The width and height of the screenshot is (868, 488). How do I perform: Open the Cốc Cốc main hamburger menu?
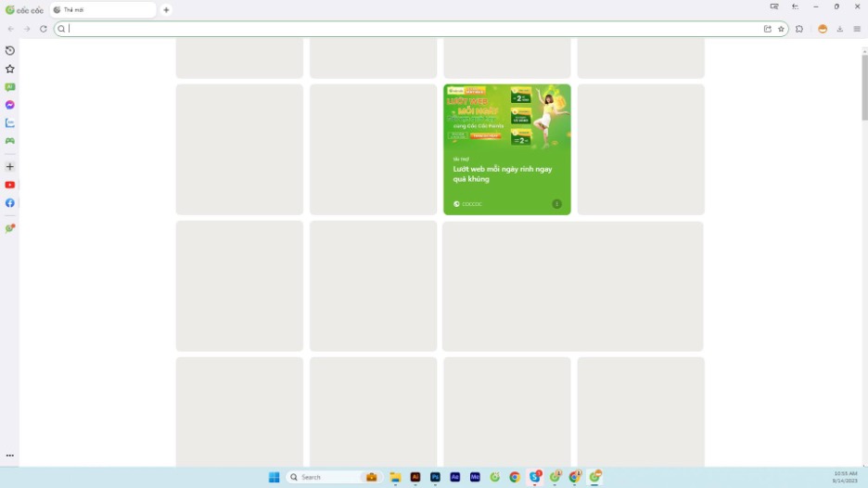tap(857, 29)
